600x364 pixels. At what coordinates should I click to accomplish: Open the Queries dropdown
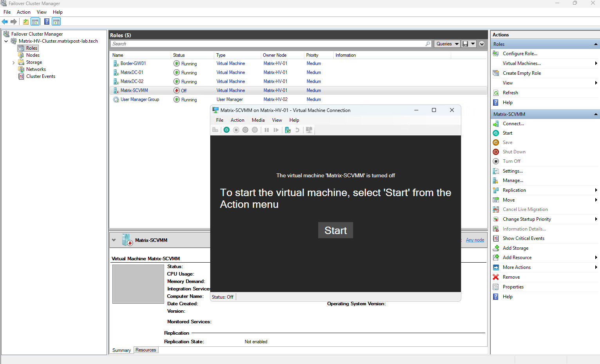pyautogui.click(x=447, y=44)
